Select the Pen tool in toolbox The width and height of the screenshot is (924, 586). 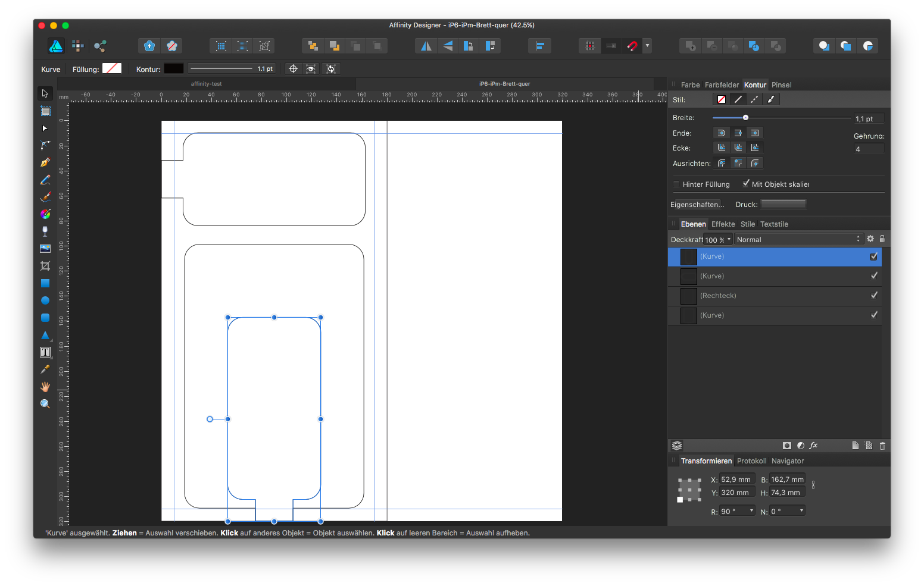45,162
